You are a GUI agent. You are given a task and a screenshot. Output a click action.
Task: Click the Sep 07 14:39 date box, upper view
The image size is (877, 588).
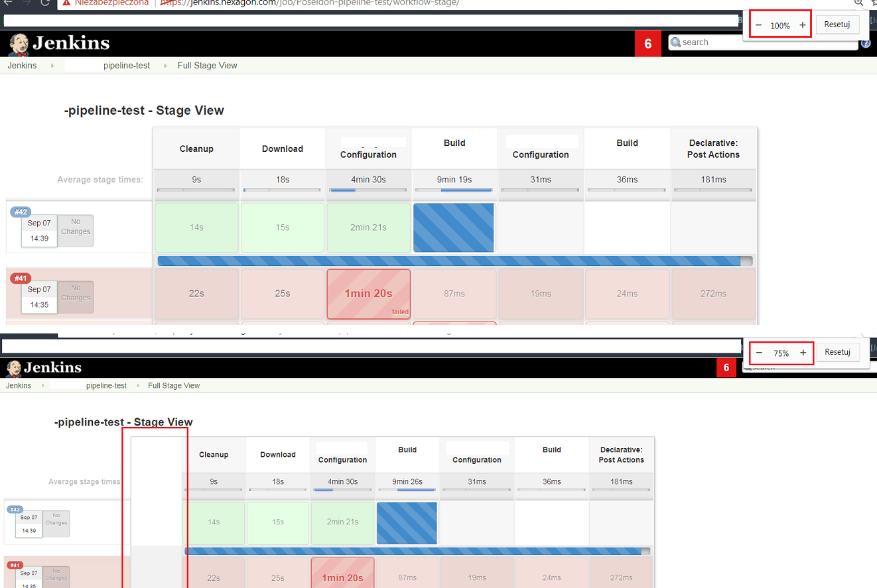tap(39, 231)
